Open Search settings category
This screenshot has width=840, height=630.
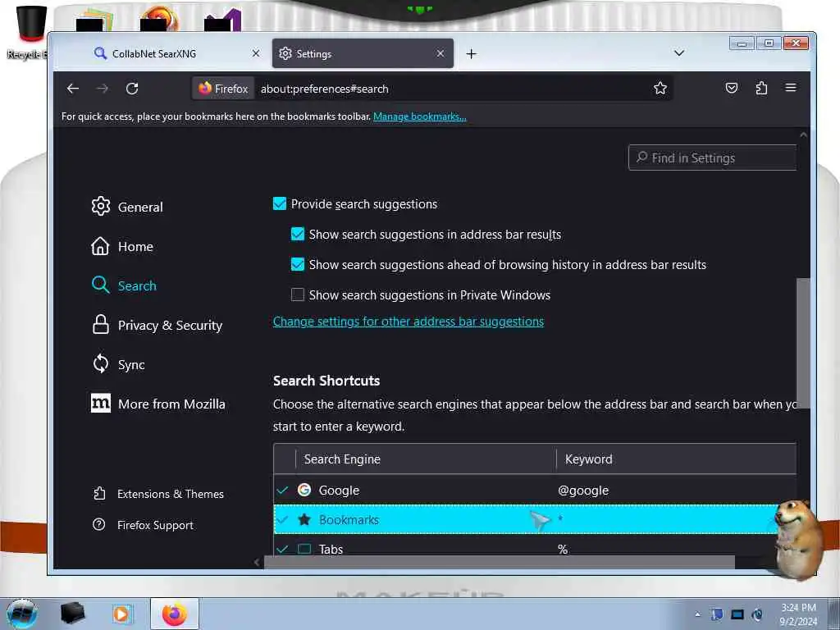tap(124, 285)
